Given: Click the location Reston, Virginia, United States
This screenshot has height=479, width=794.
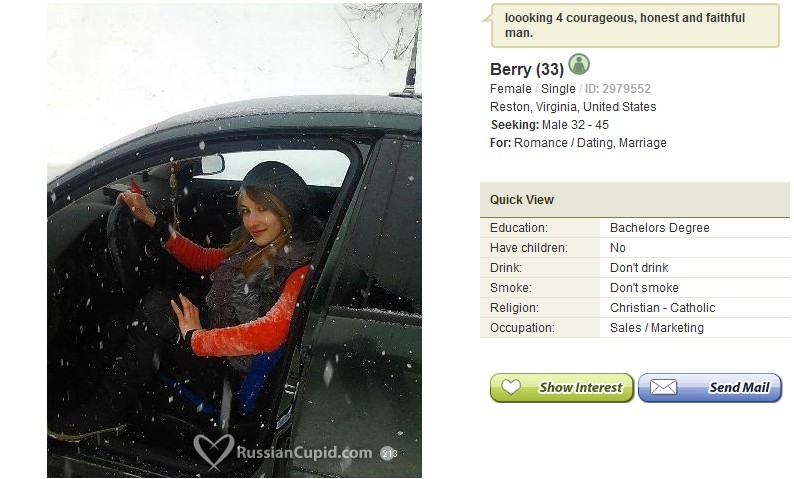Looking at the screenshot, I should pyautogui.click(x=573, y=107).
